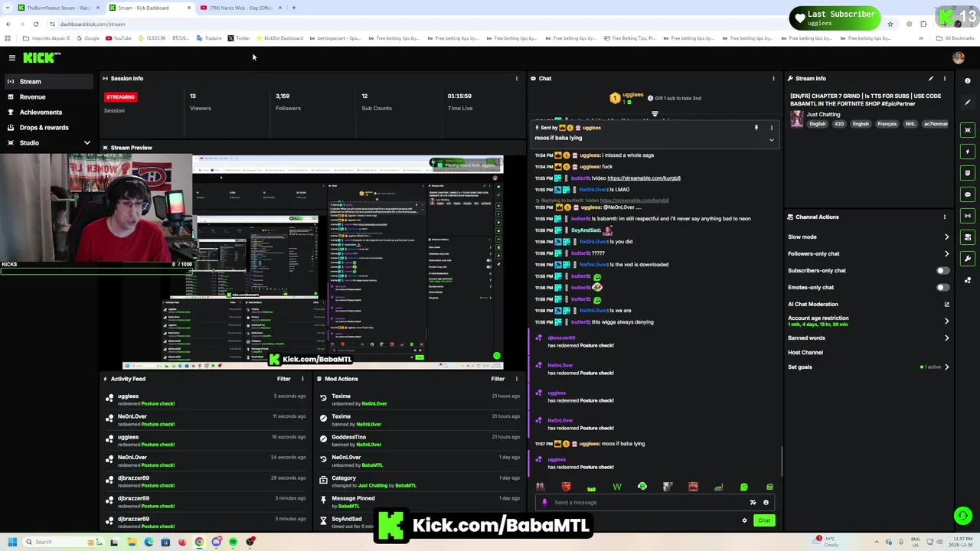Click the translate icon in chat input

(753, 503)
